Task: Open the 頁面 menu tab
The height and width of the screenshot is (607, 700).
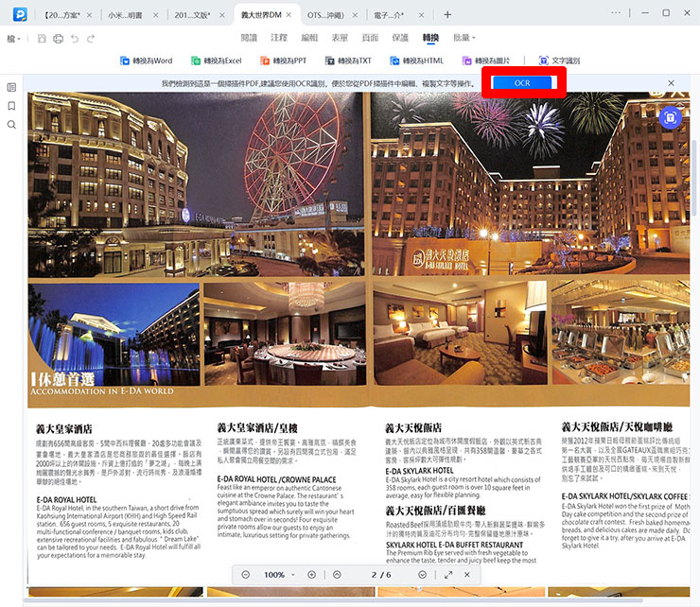Action: tap(370, 38)
